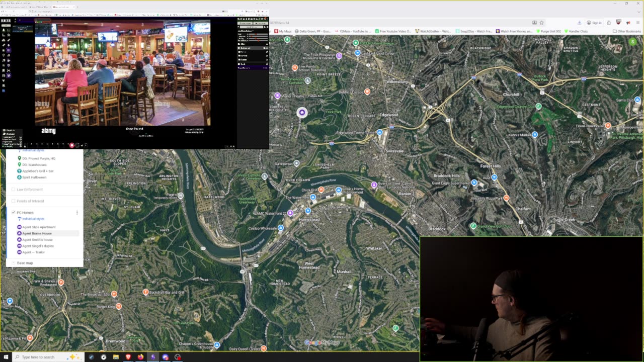Switch to Firefox on the taskbar
The width and height of the screenshot is (644, 362).
tap(140, 357)
